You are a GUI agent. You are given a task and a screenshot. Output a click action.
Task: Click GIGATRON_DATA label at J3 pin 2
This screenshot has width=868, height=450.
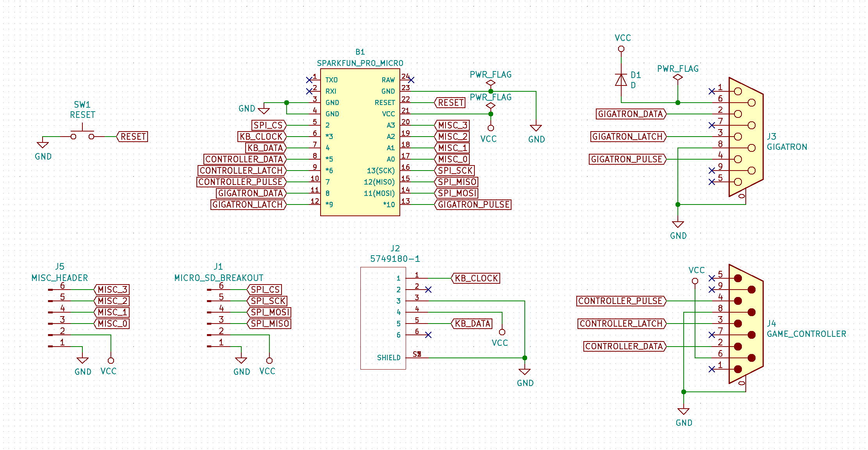631,114
